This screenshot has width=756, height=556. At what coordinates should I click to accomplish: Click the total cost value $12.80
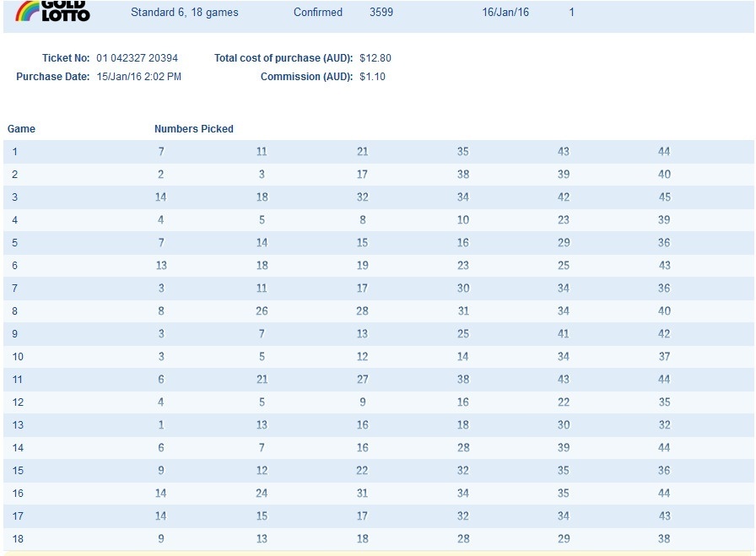(375, 58)
